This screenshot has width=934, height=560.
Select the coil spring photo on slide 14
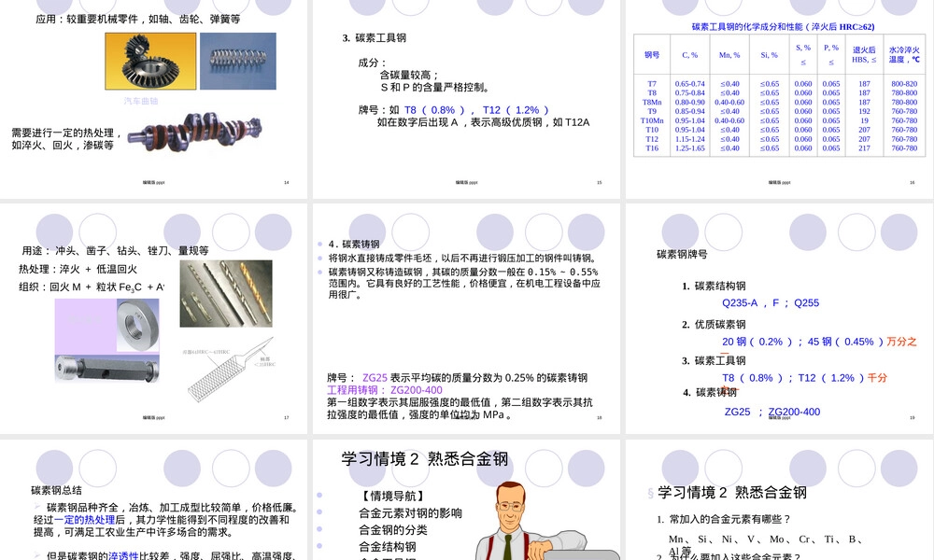(x=237, y=62)
